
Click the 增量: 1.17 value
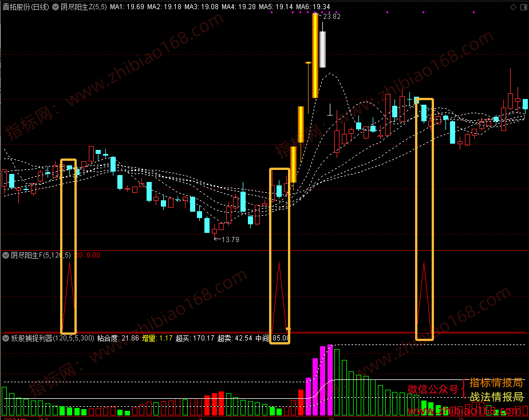(x=157, y=338)
